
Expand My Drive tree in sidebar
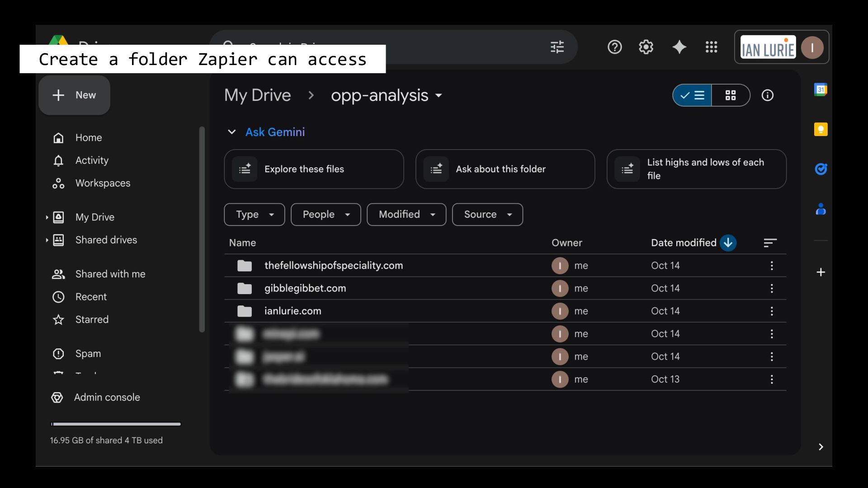pos(47,217)
